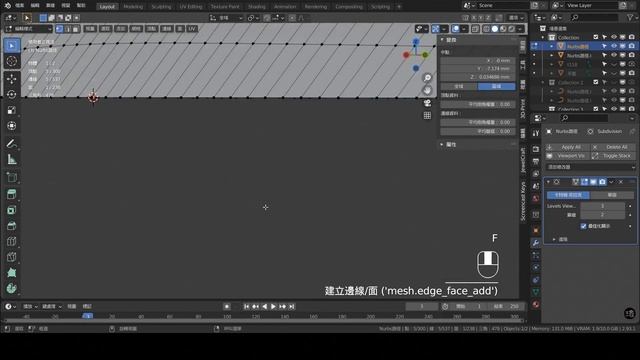
Task: Choose the Move tool
Action: [x=11, y=79]
